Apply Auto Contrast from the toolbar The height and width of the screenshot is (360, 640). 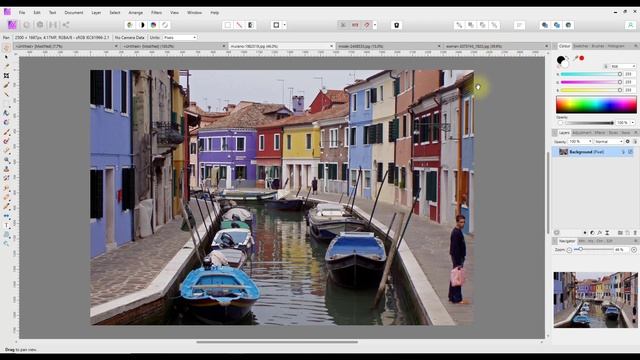(142, 25)
